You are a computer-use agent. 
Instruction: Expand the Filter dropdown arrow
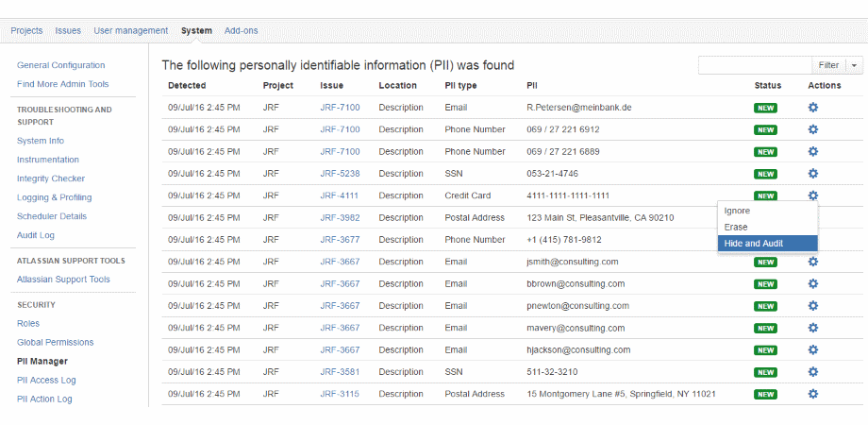855,65
